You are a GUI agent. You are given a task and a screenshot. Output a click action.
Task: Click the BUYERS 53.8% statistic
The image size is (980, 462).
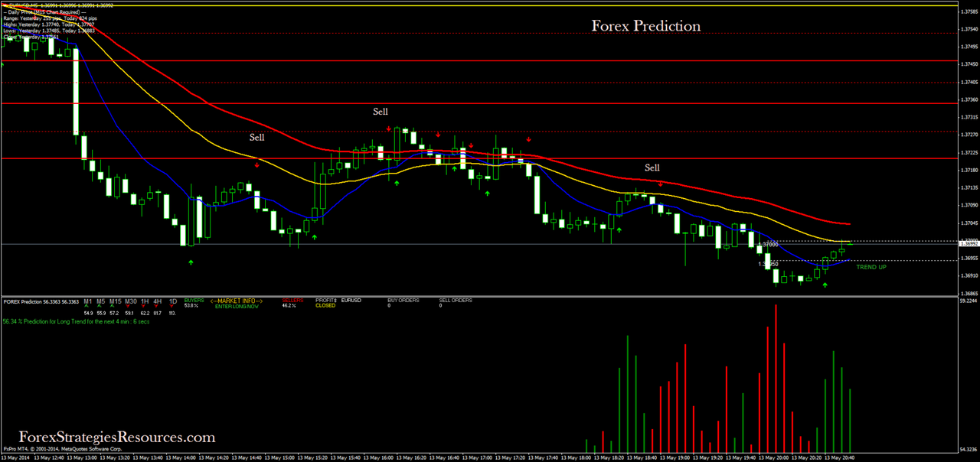pos(194,304)
